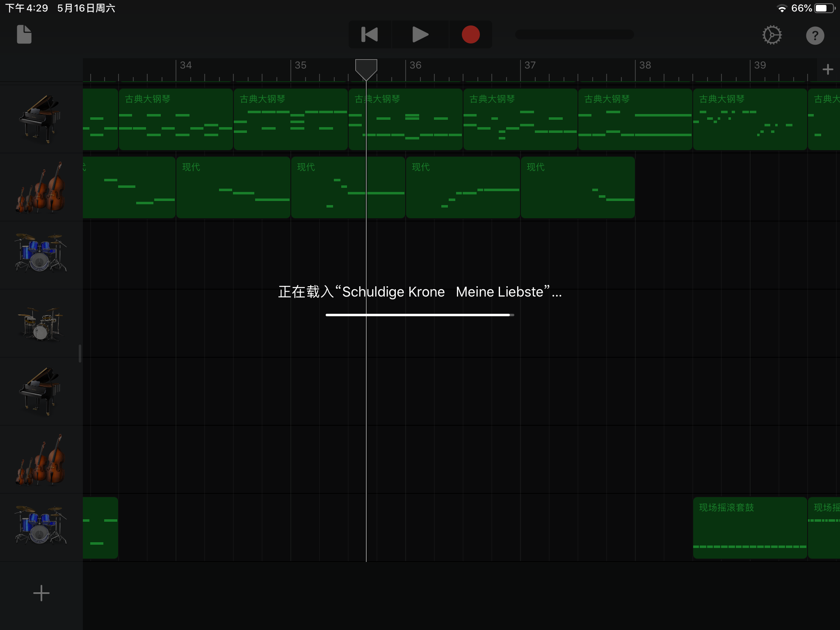
Task: Select the bottom blue drum kit track
Action: (x=40, y=526)
